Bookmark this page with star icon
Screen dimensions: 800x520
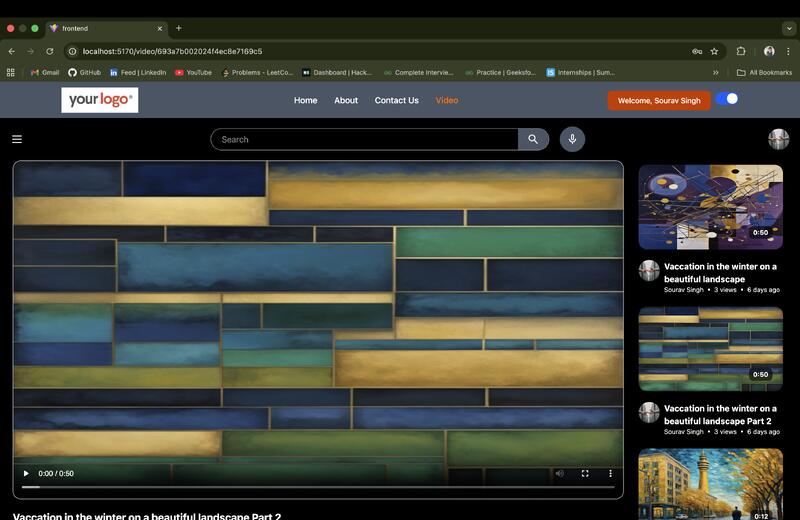714,51
